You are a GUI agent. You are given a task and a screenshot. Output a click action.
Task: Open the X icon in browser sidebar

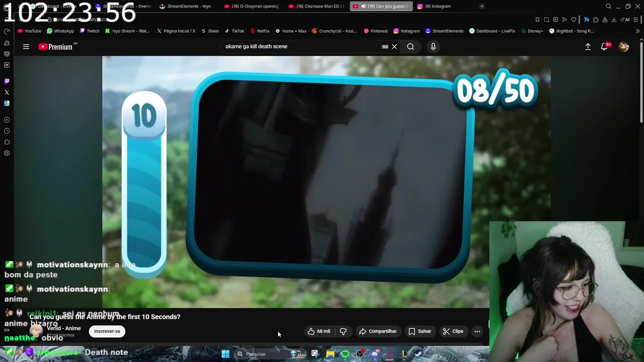coord(7,93)
